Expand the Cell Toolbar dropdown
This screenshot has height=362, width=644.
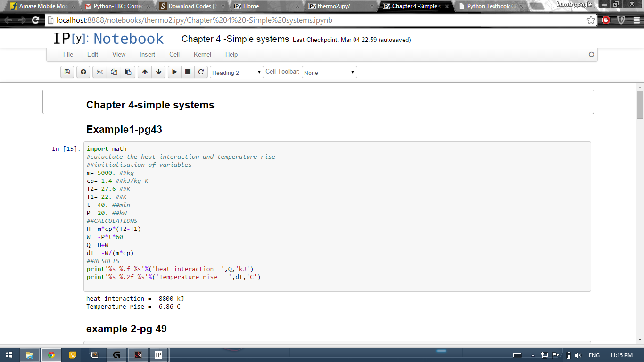tap(329, 73)
